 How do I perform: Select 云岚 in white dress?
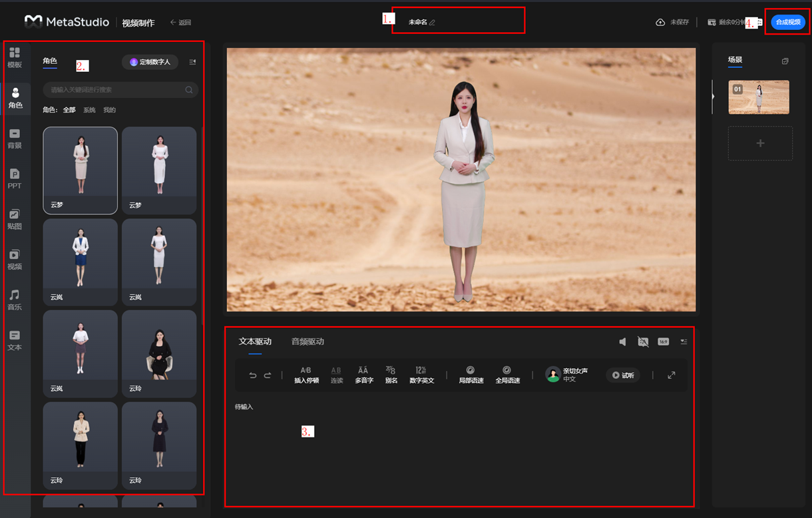tap(159, 262)
